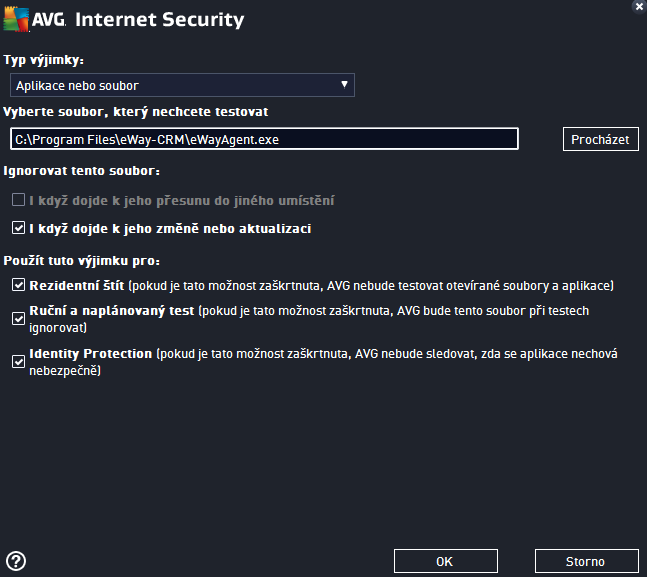Click the 'Vyberte soubor, který nechcete testovat' heading
This screenshot has height=577, width=647.
[136, 112]
